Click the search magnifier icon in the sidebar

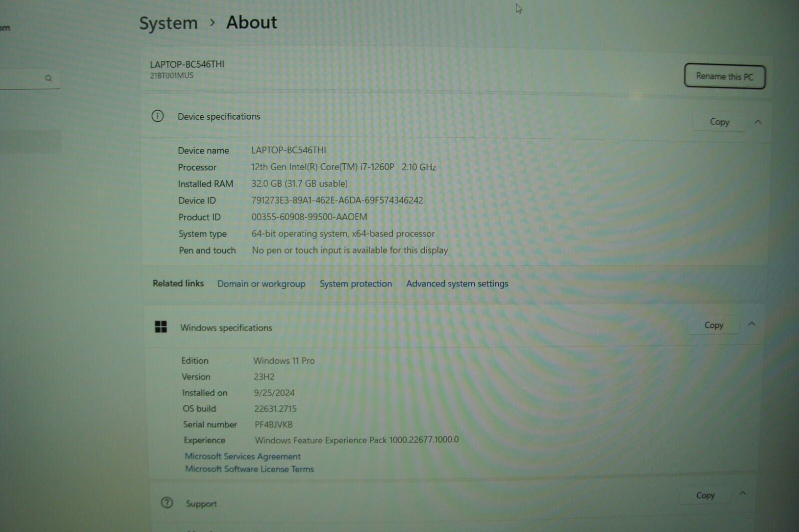pos(48,78)
